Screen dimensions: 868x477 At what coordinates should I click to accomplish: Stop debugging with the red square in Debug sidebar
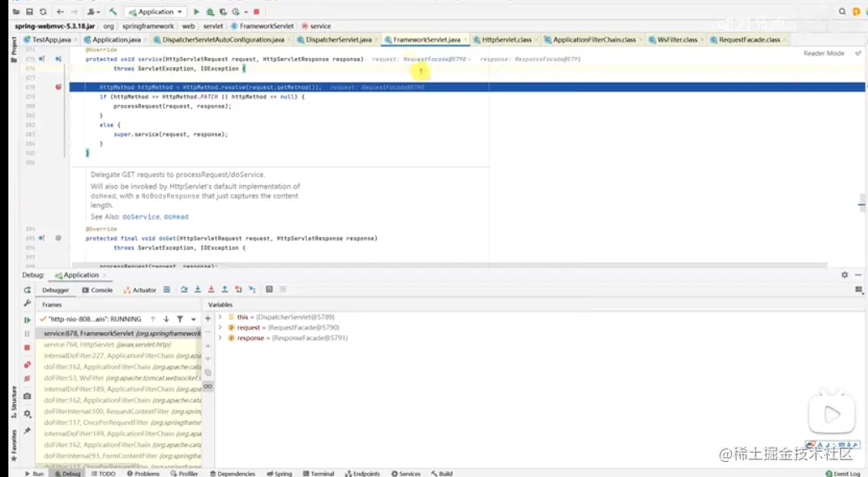(x=27, y=348)
